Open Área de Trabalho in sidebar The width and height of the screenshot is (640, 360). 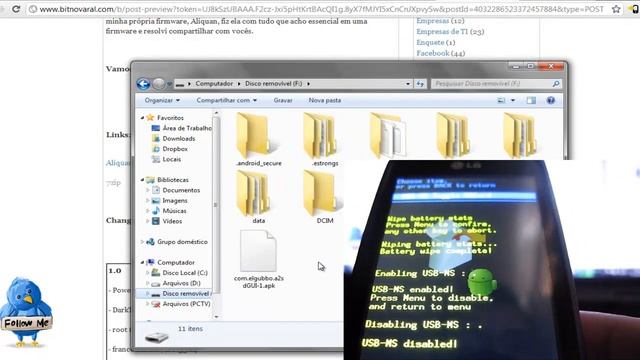click(187, 128)
